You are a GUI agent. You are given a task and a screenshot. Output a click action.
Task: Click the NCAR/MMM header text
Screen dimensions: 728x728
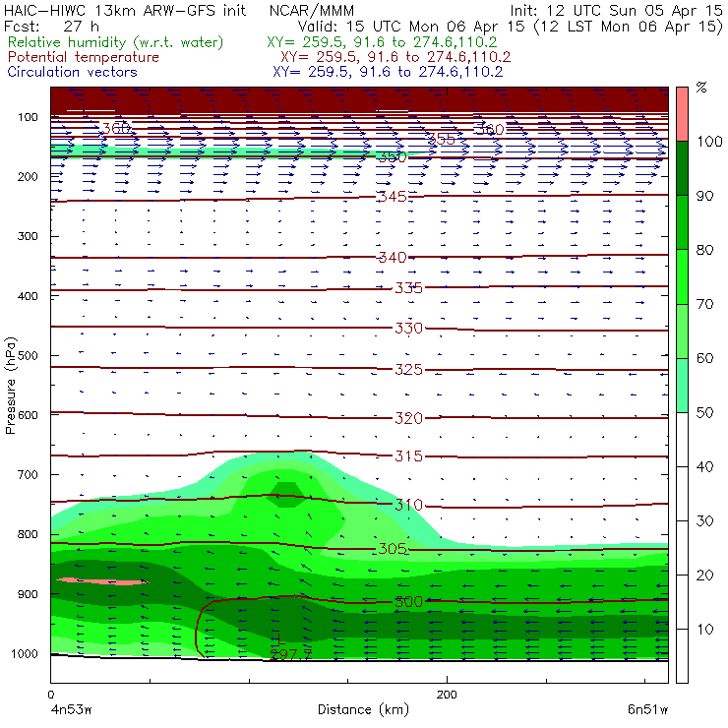pos(312,10)
